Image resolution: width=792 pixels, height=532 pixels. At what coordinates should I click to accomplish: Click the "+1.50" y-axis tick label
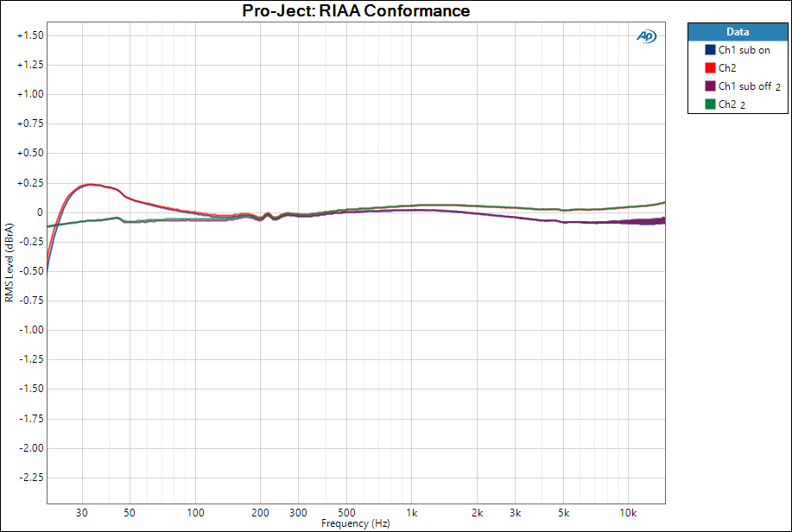(30, 35)
